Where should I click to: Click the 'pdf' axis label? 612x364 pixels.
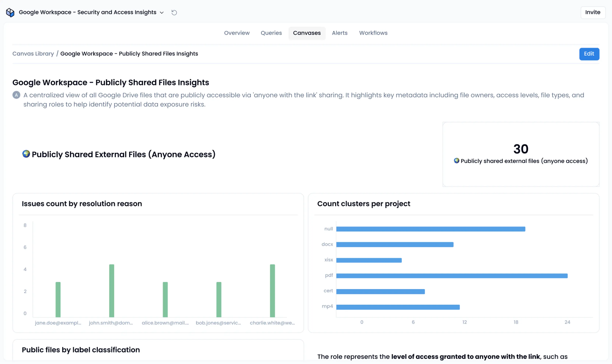[329, 275]
